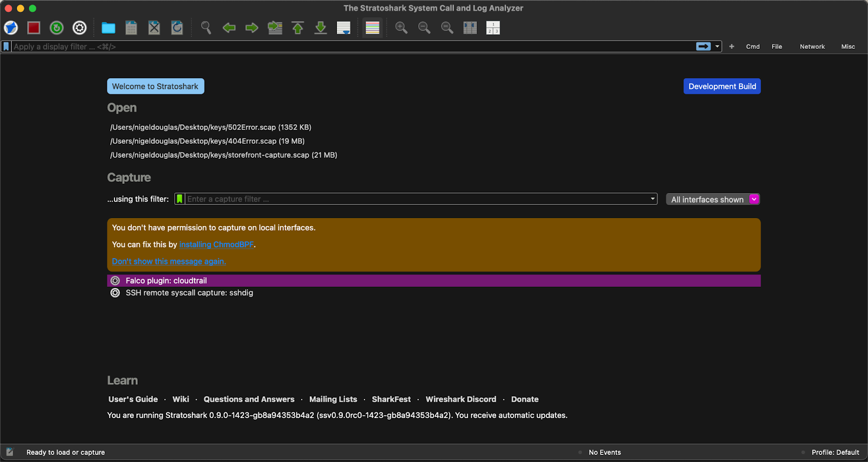Open the Wiki link
Viewport: 868px width, 462px height.
[181, 399]
